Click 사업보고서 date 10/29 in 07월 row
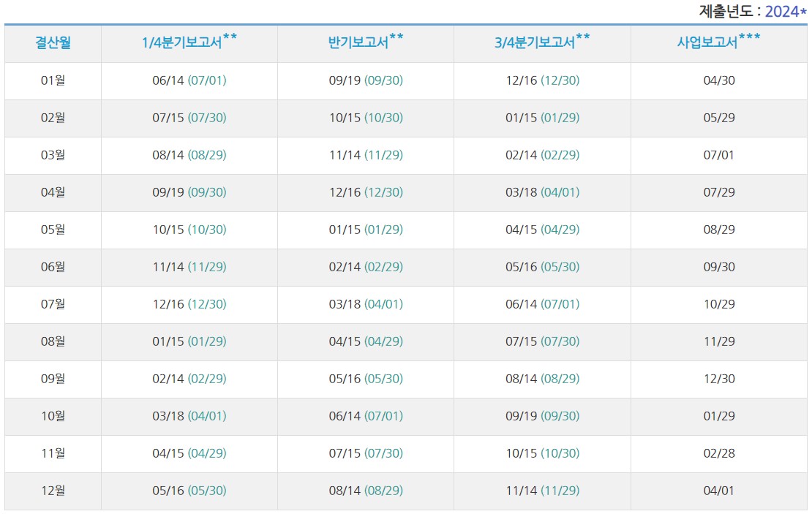The width and height of the screenshot is (812, 514). pos(719,304)
